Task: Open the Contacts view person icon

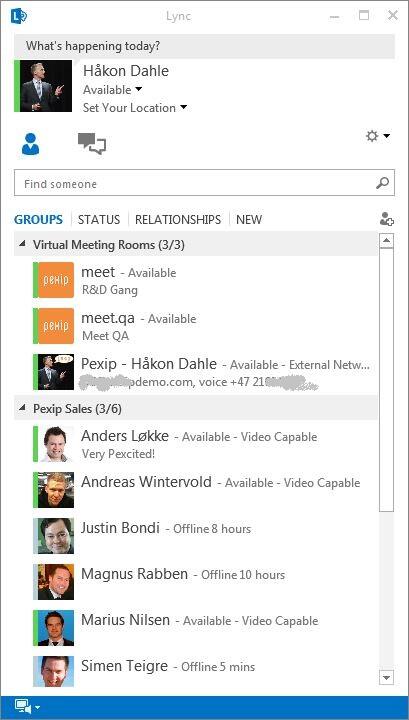Action: 30,144
